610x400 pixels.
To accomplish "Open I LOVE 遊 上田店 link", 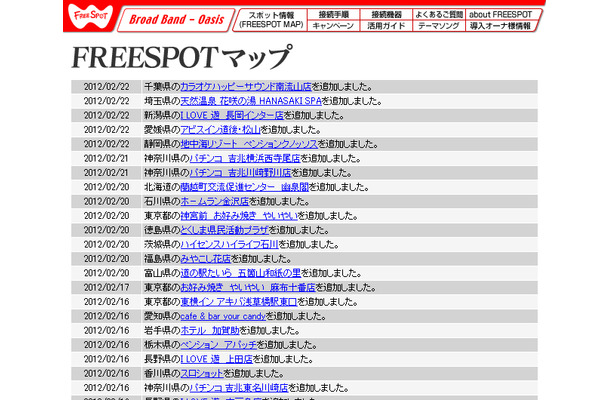I will pos(217,360).
